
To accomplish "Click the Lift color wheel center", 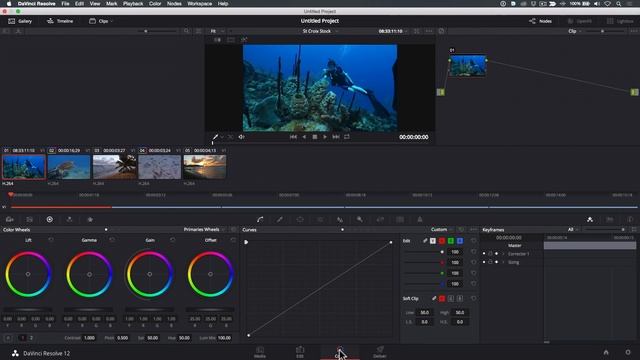I will 28,274.
